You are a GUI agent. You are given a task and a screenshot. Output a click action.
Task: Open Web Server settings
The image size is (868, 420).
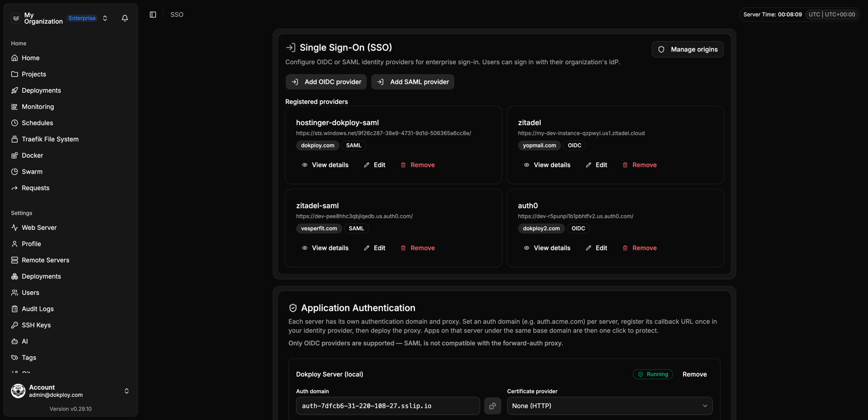pos(71,228)
